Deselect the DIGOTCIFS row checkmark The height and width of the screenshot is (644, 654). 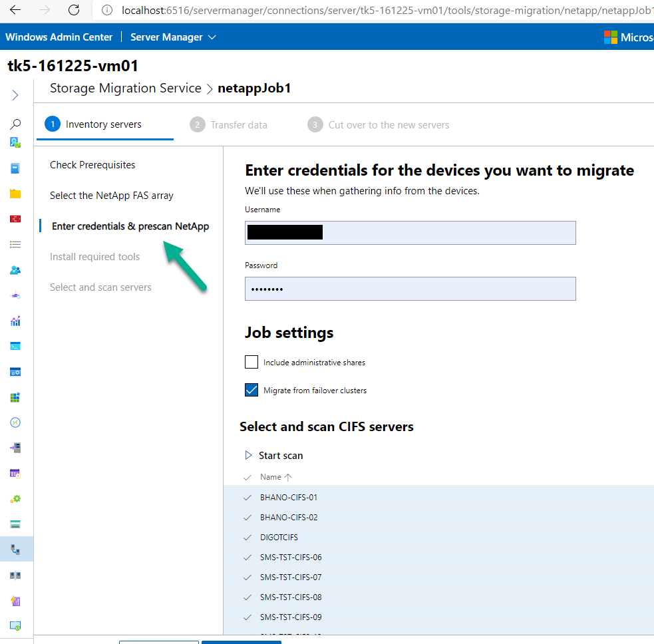pos(247,538)
